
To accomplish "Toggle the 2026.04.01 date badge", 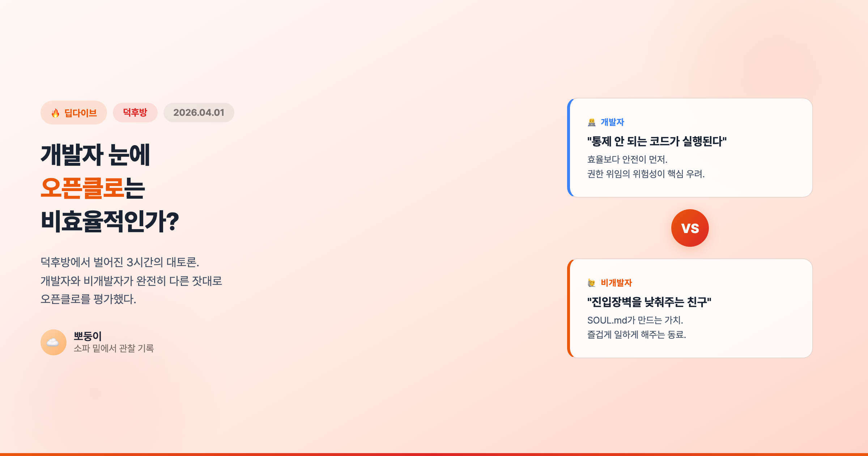I will [x=198, y=113].
